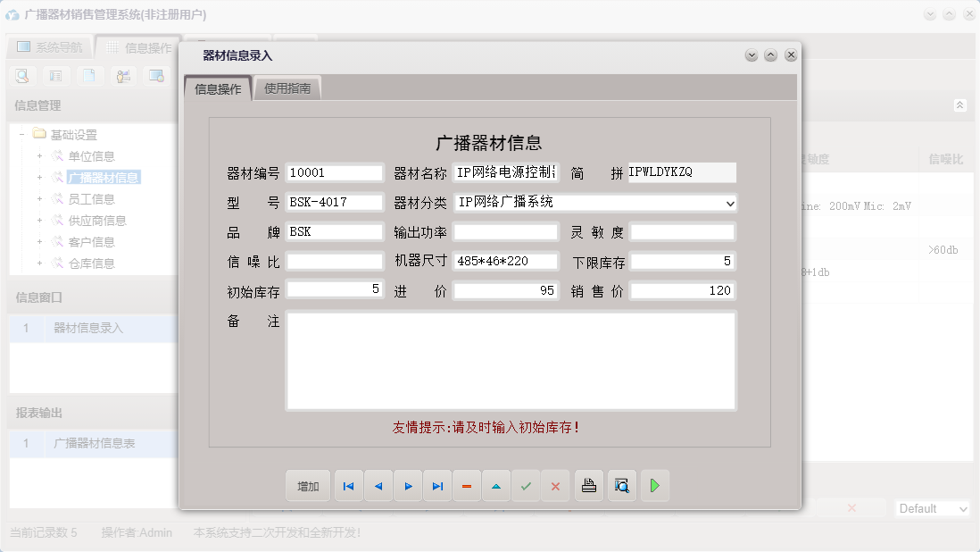
Task: Delete the current record with the red minus icon
Action: click(x=467, y=485)
